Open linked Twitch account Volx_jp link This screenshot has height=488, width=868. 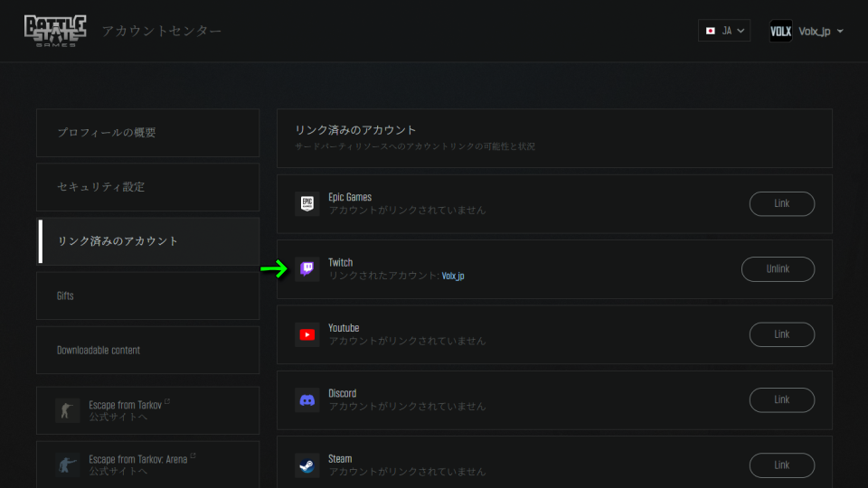coord(453,276)
